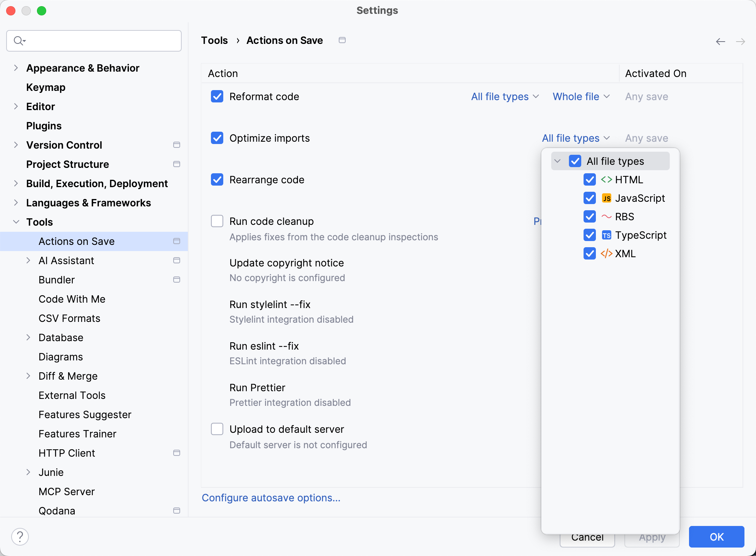Enable Upload to default server
Image resolution: width=756 pixels, height=556 pixels.
(217, 429)
